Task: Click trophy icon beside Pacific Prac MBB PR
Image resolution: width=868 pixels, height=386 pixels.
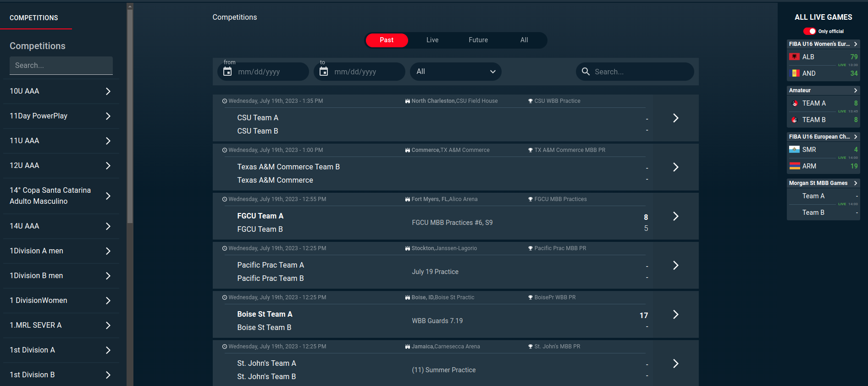Action: click(x=531, y=248)
